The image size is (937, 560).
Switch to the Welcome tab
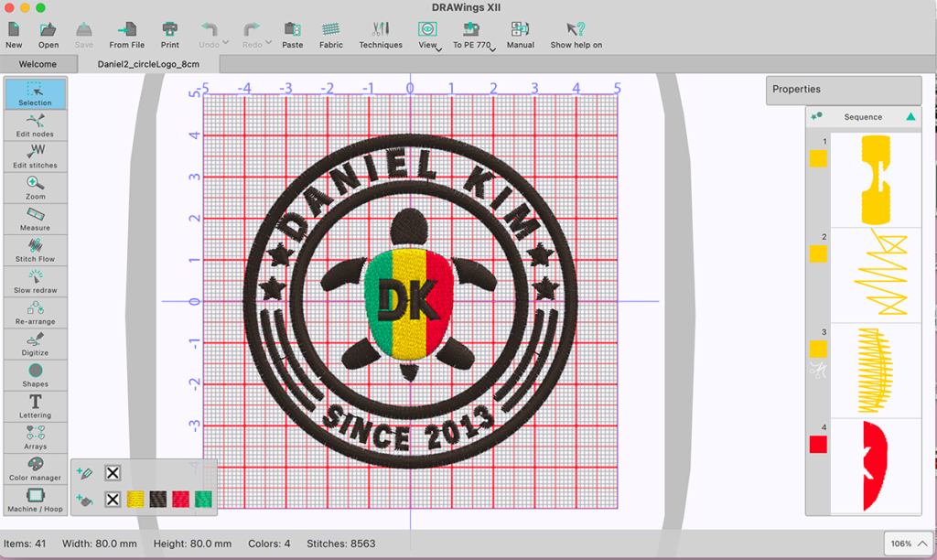(x=38, y=64)
